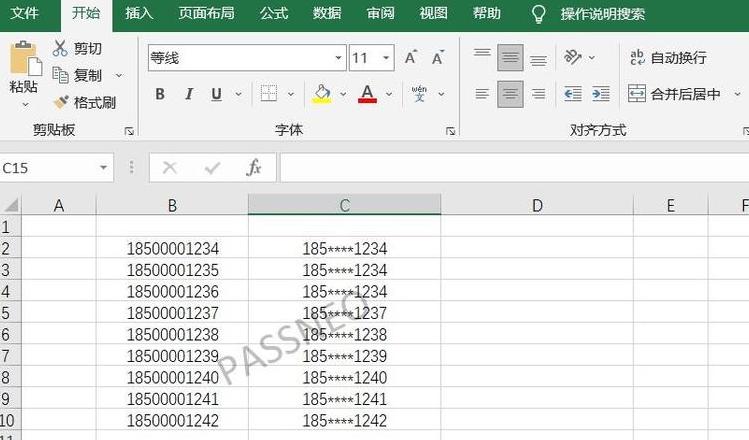
Task: Select the Format Painter brush
Action: pyautogui.click(x=61, y=102)
